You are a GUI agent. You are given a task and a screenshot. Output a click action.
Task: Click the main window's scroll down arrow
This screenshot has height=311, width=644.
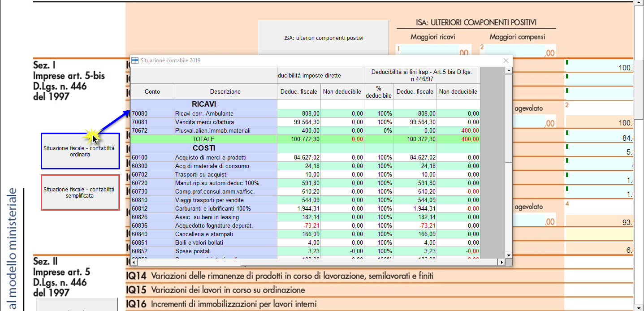[x=640, y=307]
